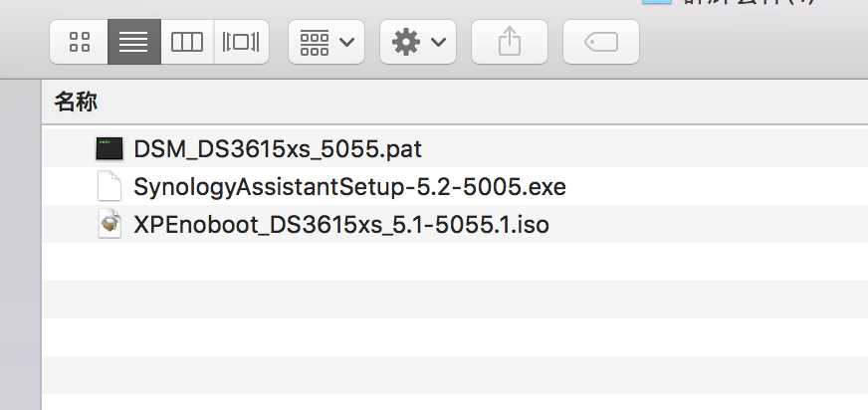Click the chevron beside the arrangement icon
Viewport: 868px width, 410px height.
tap(346, 43)
